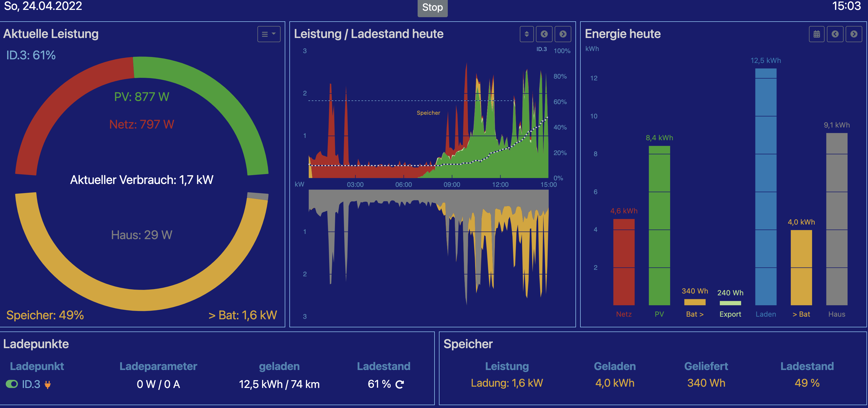Open the Aktuelle Leistung hamburger menu

(269, 34)
